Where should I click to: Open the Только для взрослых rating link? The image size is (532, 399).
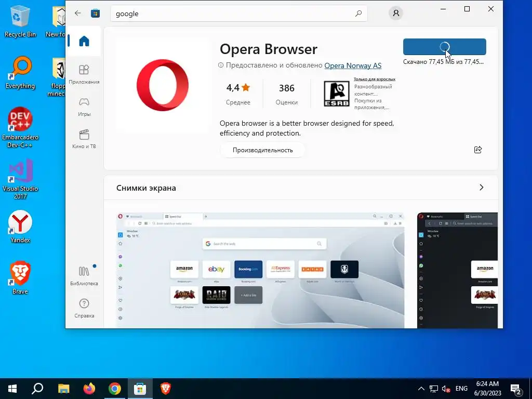click(375, 79)
